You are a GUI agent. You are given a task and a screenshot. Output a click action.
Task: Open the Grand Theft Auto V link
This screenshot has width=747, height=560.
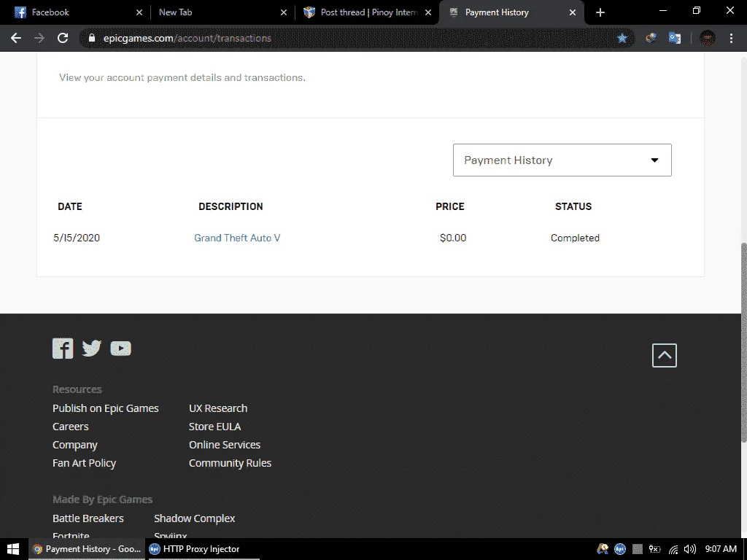pyautogui.click(x=237, y=238)
